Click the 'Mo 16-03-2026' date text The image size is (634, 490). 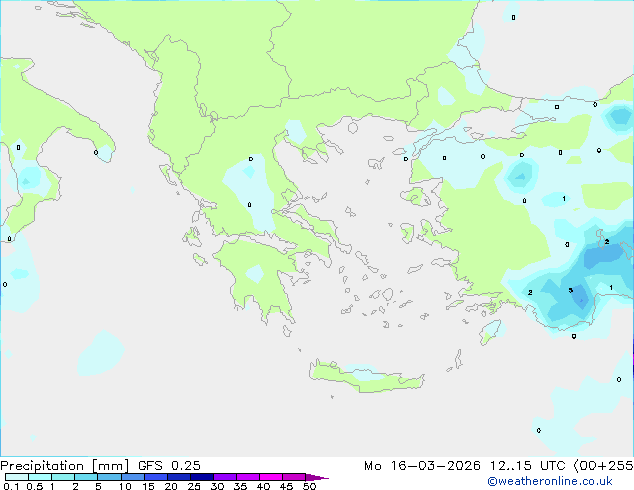point(422,466)
